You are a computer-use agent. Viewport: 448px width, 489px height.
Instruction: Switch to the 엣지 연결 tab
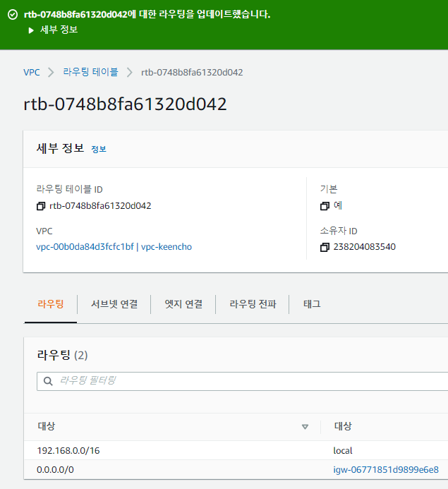(183, 304)
